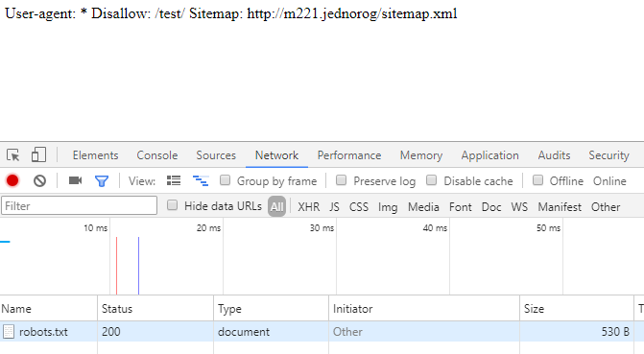Open the Memory tab
644x354 pixels.
click(x=421, y=155)
